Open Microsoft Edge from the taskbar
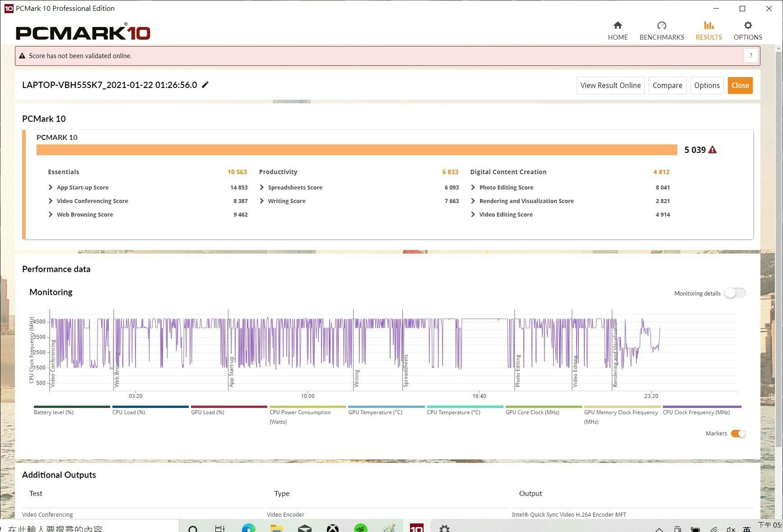The image size is (783, 532). click(248, 528)
